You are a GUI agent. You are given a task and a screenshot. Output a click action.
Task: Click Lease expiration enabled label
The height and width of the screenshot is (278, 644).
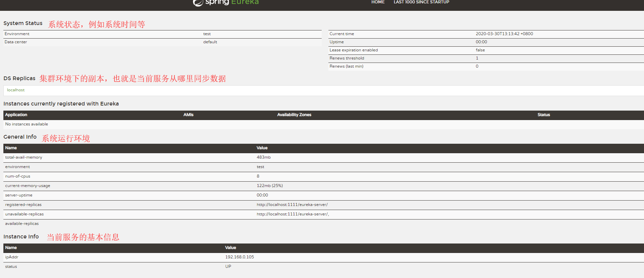[x=353, y=50]
